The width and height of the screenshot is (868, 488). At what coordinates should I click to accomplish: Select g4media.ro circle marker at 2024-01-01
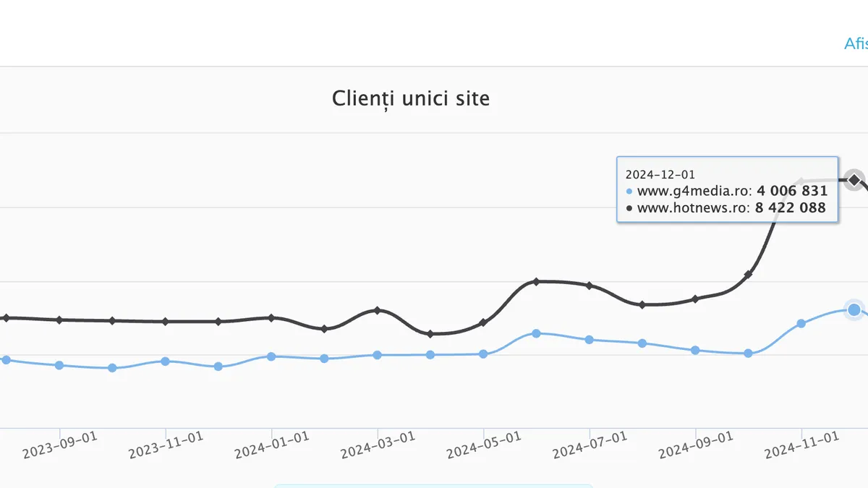(271, 356)
